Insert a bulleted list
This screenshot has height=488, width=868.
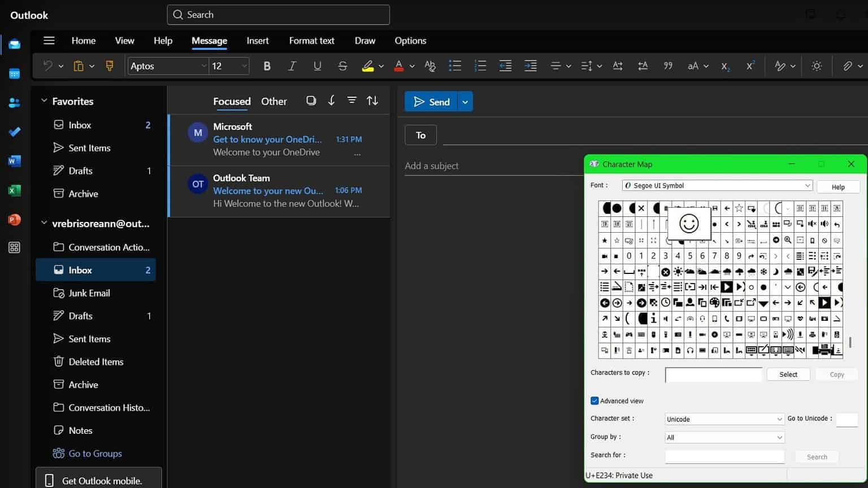455,66
